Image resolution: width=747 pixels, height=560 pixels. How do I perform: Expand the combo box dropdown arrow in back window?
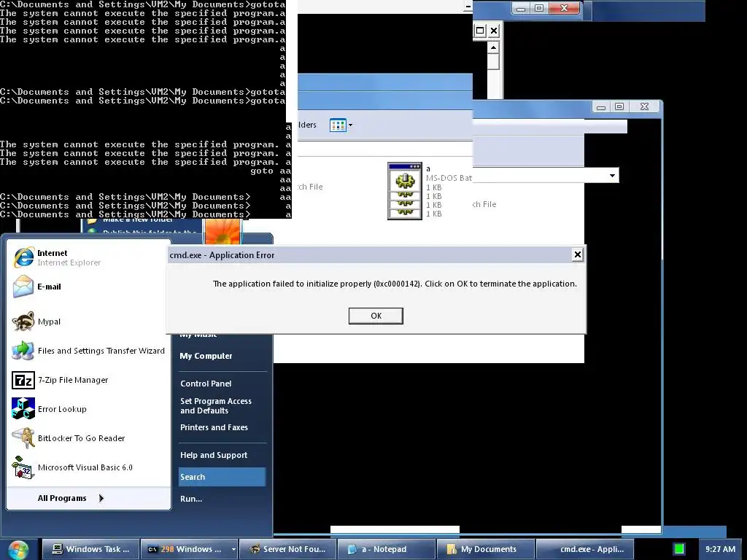click(612, 176)
